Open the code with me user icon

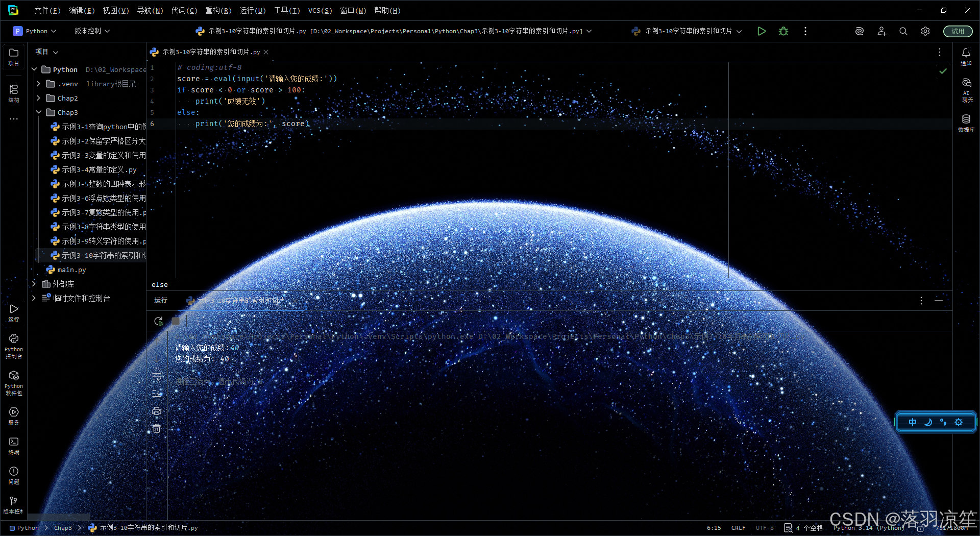[x=881, y=31]
